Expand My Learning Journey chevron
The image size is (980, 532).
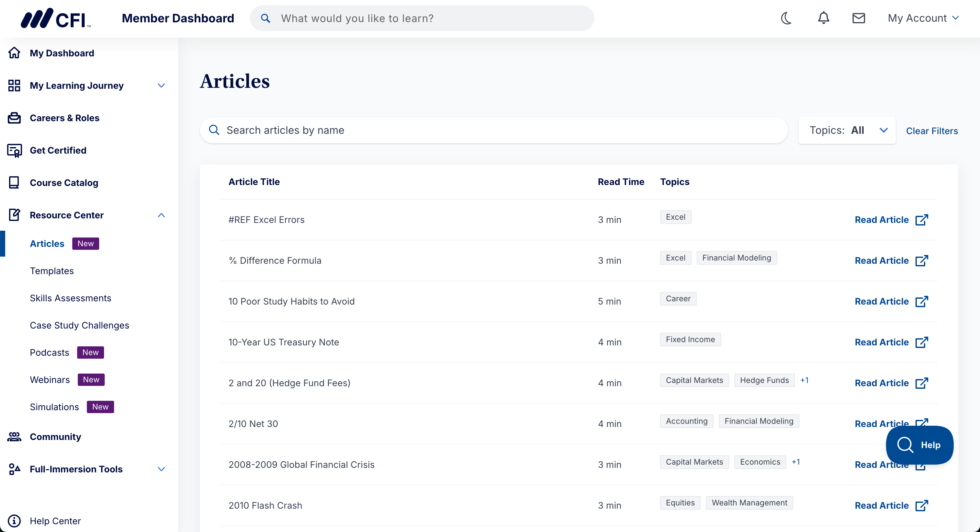[161, 86]
